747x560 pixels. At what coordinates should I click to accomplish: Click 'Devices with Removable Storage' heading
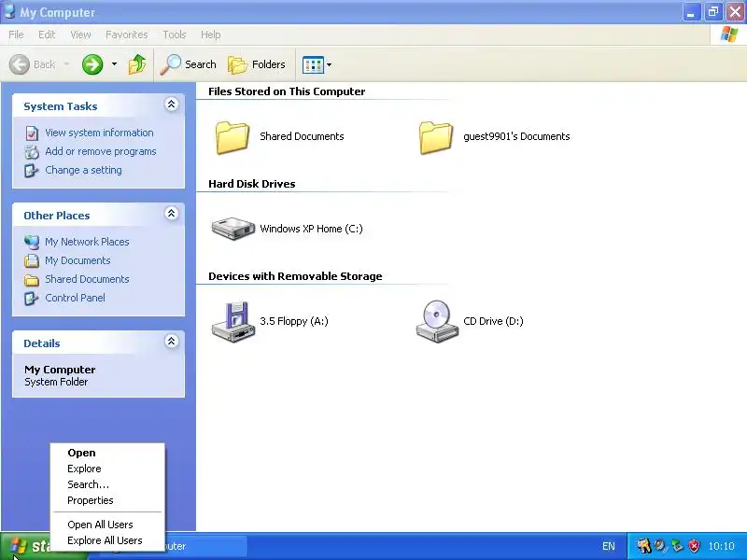[295, 276]
